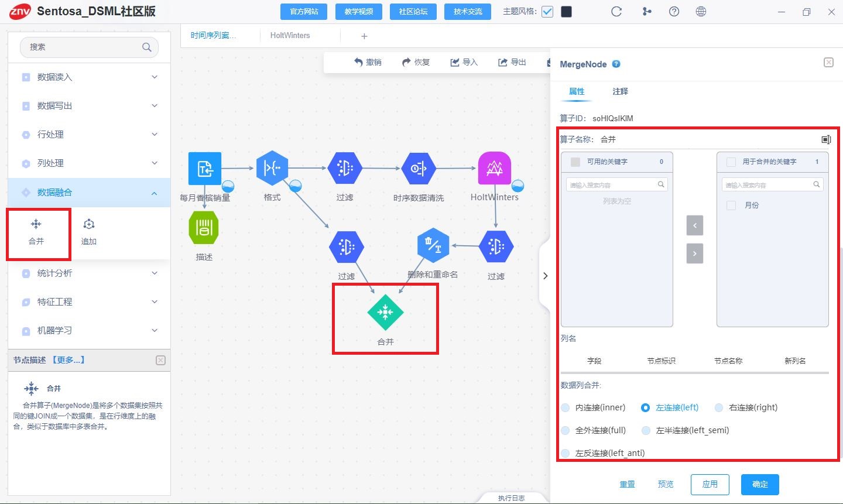Switch to 时间序列案... tab
843x504 pixels.
pyautogui.click(x=214, y=36)
